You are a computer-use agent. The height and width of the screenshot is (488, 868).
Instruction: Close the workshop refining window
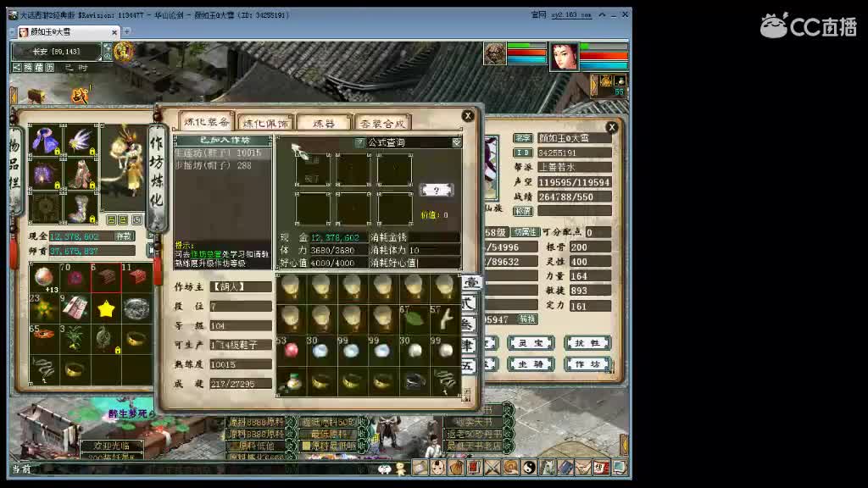(468, 115)
